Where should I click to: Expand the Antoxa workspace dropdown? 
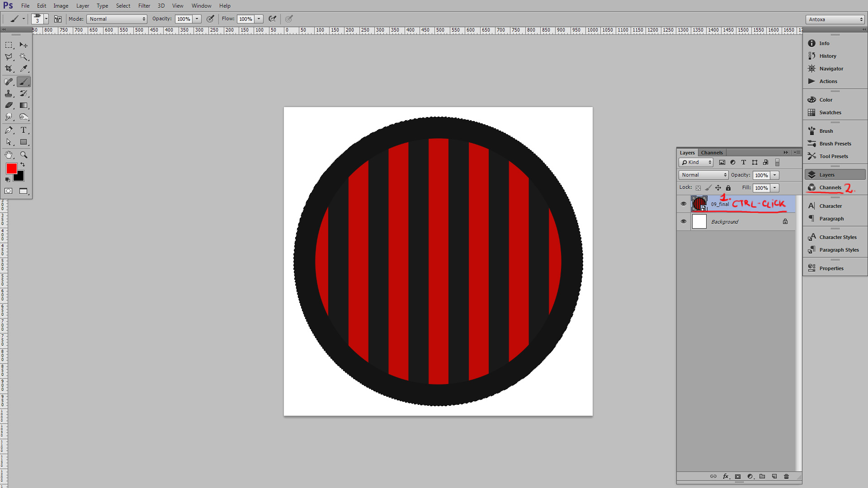pos(835,19)
